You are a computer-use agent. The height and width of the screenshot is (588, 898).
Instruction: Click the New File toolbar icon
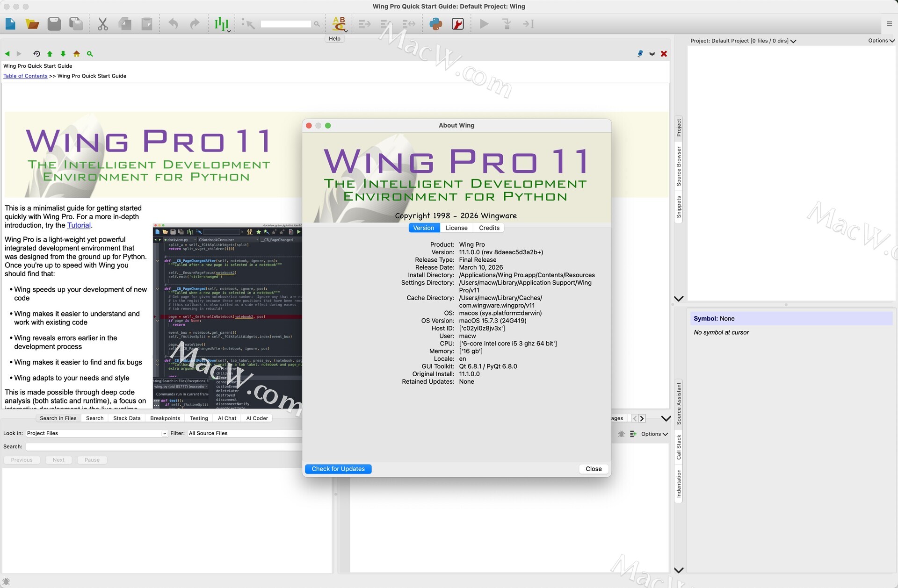(10, 24)
